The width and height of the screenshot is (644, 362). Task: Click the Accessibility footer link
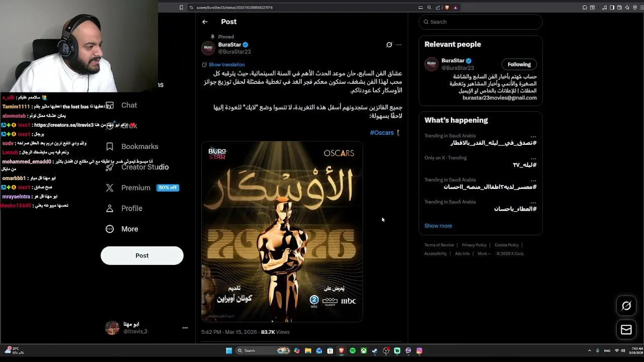[x=436, y=253]
